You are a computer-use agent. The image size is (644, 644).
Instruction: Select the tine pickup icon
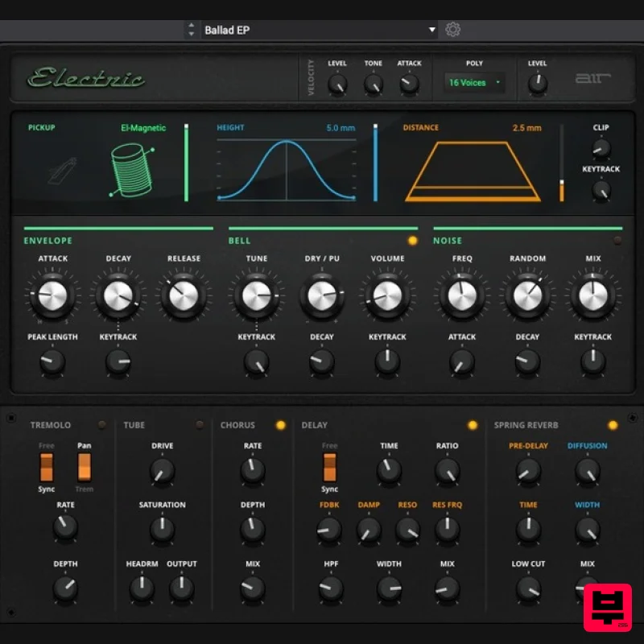pyautogui.click(x=63, y=171)
